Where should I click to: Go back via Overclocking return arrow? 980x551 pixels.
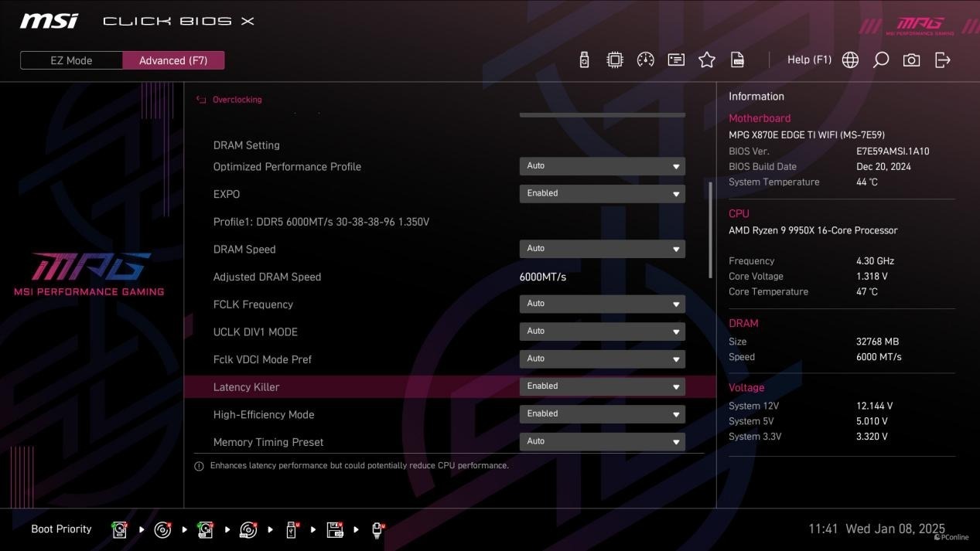click(x=201, y=100)
